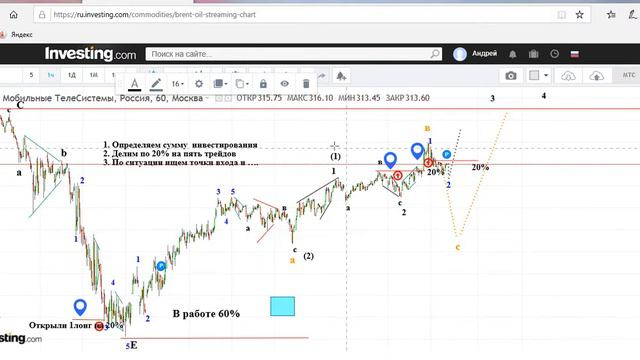Change line color with pencil icon
Image resolution: width=640 pixels, height=360 pixels.
[156, 84]
